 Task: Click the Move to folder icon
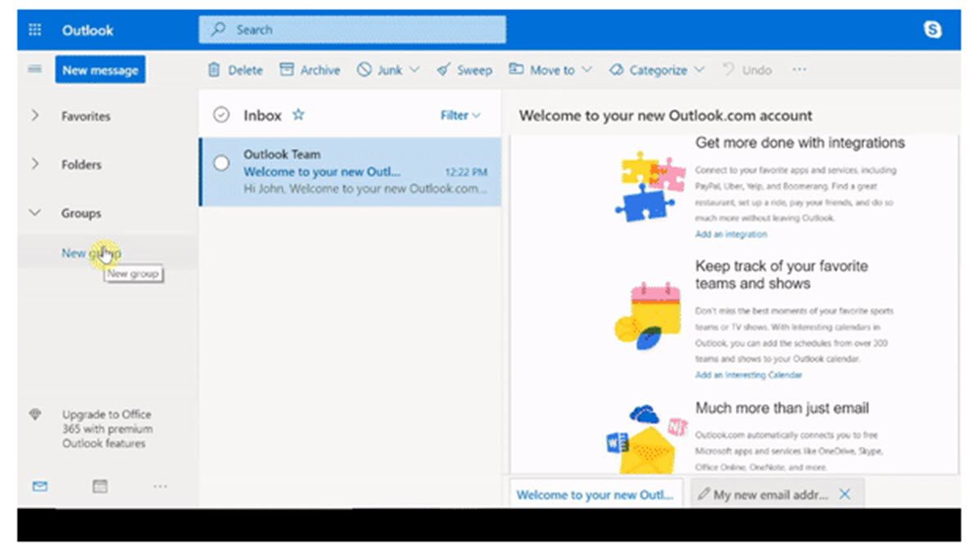point(516,69)
